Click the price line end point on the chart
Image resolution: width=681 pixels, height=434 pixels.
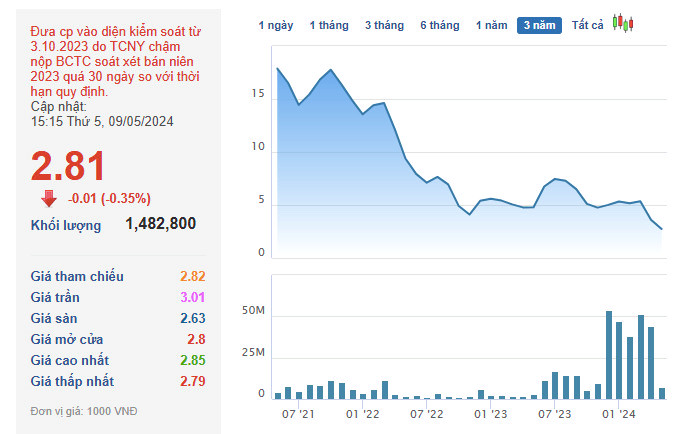click(662, 229)
